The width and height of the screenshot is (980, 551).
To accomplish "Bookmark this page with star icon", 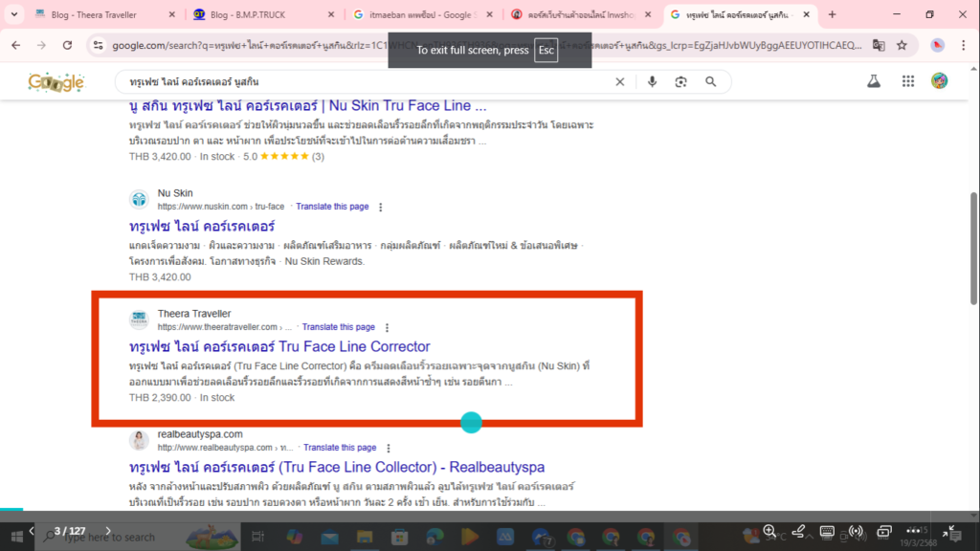I will (902, 45).
